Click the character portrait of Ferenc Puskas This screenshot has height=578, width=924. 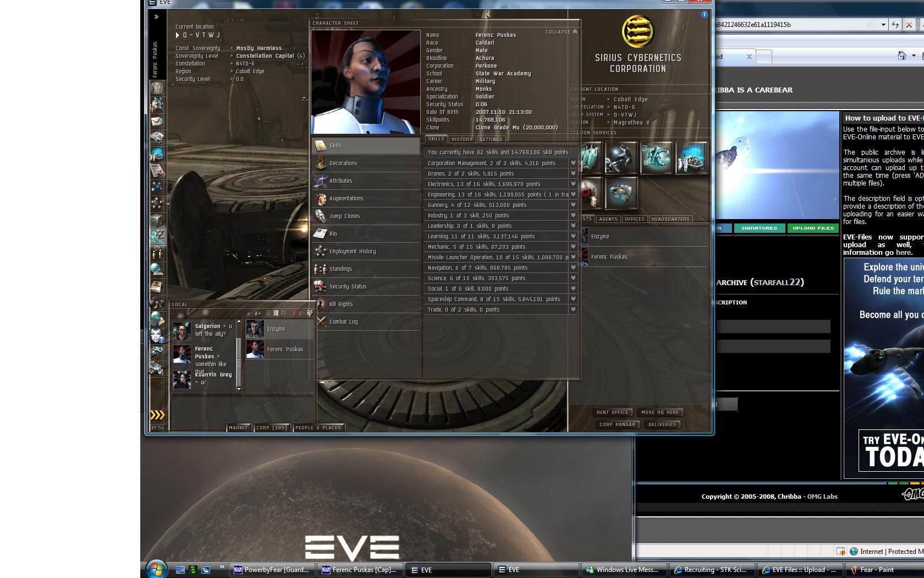[366, 82]
